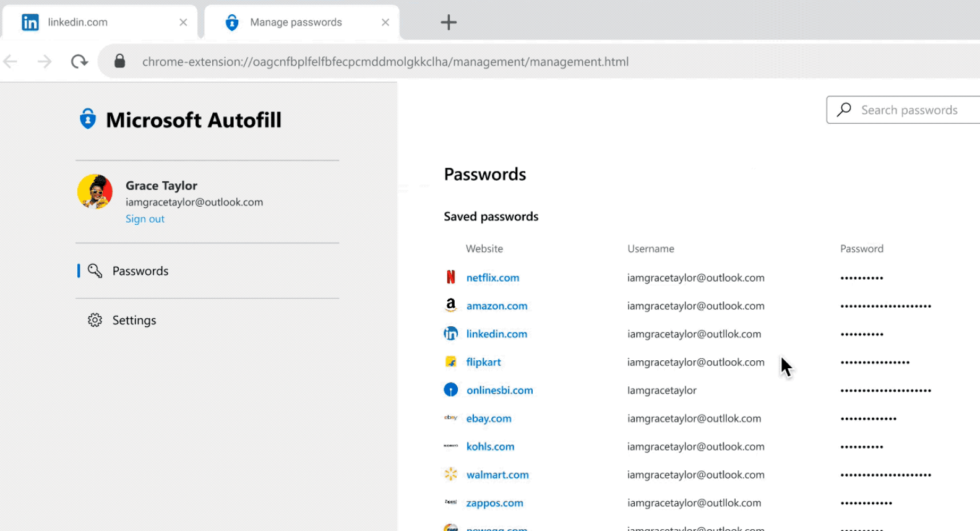Click the Walmart spark icon
This screenshot has height=531, width=980.
[x=451, y=474]
